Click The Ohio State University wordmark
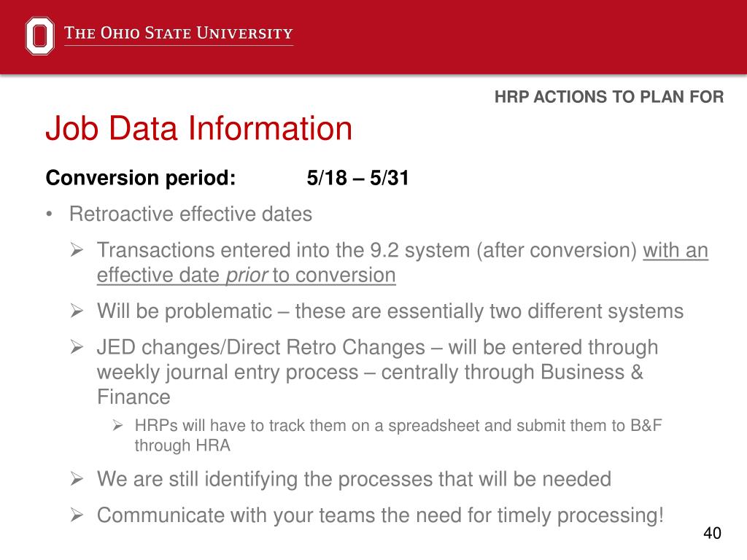 pos(179,33)
